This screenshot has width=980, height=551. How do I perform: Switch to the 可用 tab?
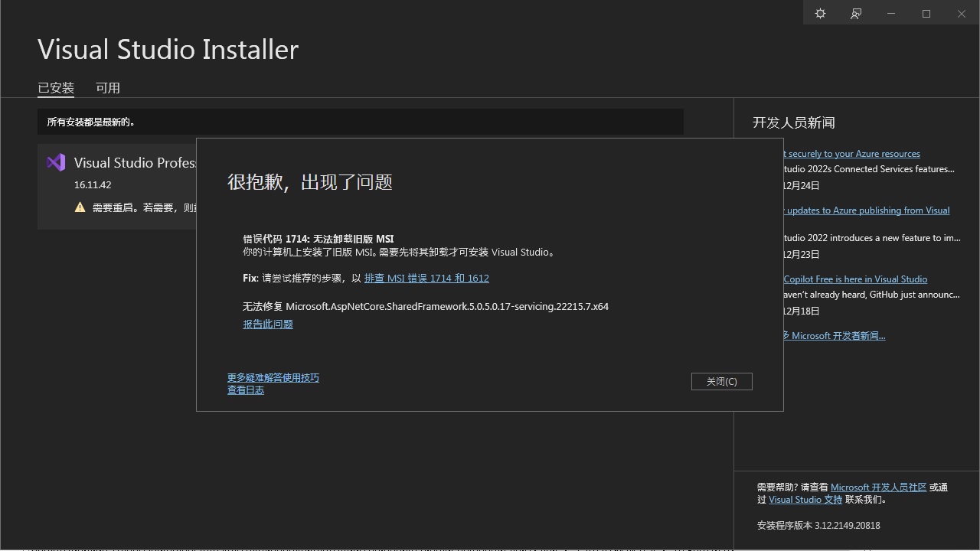pyautogui.click(x=108, y=87)
